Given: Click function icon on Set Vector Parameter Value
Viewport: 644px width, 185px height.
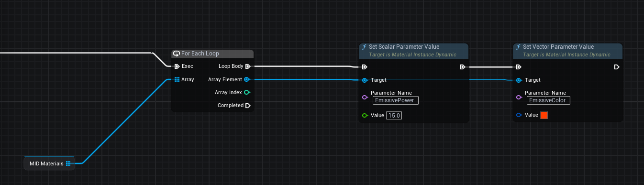Looking at the screenshot, I should (518, 47).
